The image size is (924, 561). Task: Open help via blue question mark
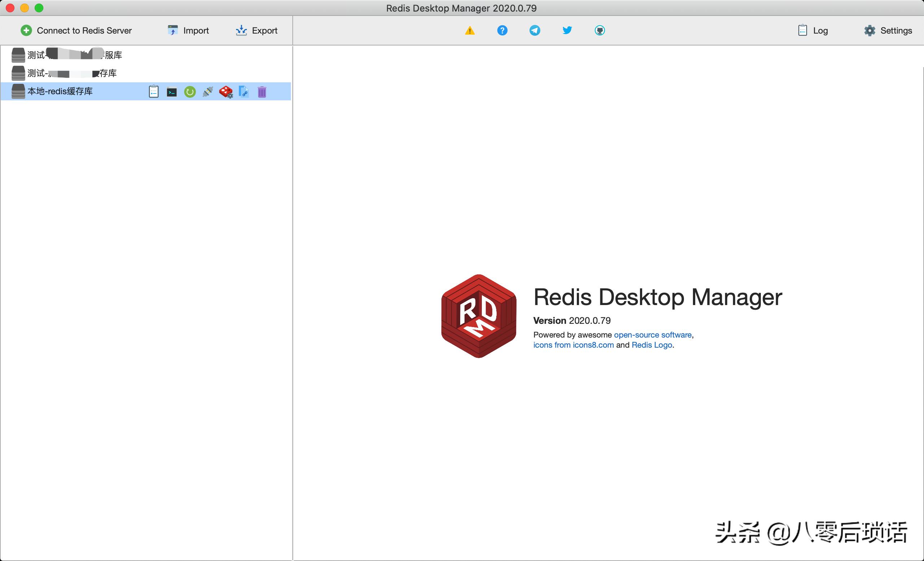pos(502,30)
